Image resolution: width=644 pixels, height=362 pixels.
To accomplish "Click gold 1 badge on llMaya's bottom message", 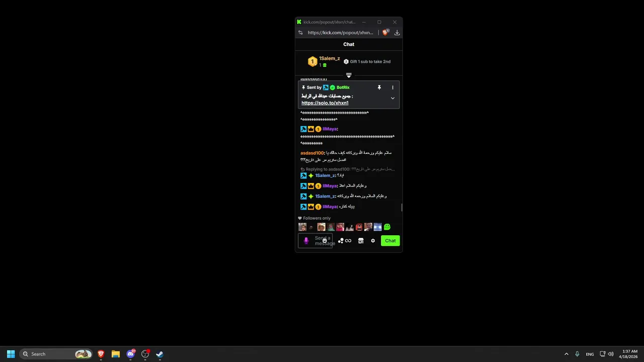I will (x=318, y=207).
